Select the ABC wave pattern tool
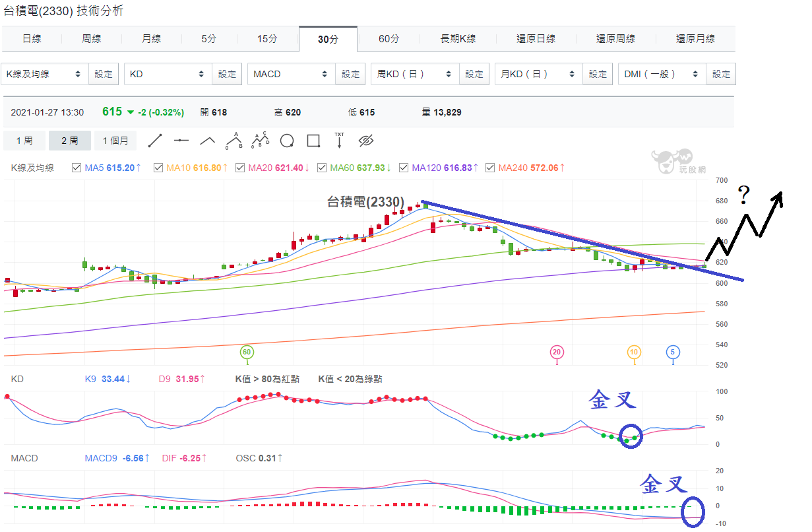Screen dimensions: 812x532 pyautogui.click(x=261, y=140)
